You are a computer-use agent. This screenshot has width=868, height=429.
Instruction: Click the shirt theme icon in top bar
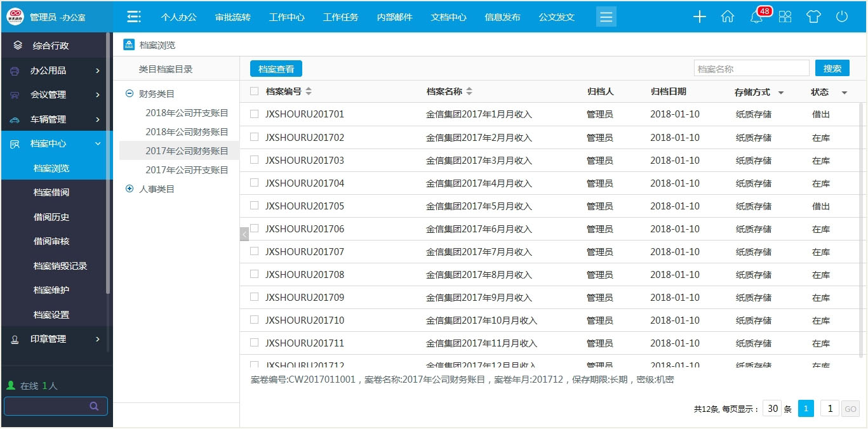(813, 16)
